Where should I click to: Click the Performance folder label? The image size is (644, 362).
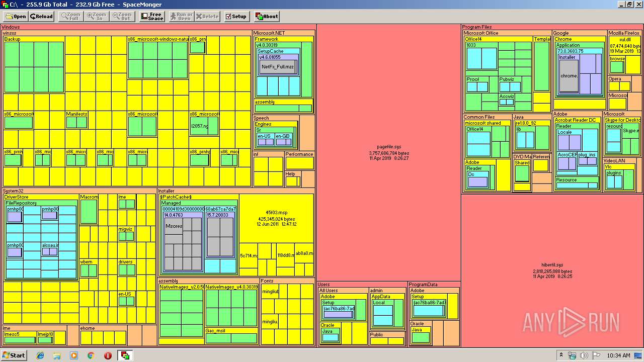299,154
